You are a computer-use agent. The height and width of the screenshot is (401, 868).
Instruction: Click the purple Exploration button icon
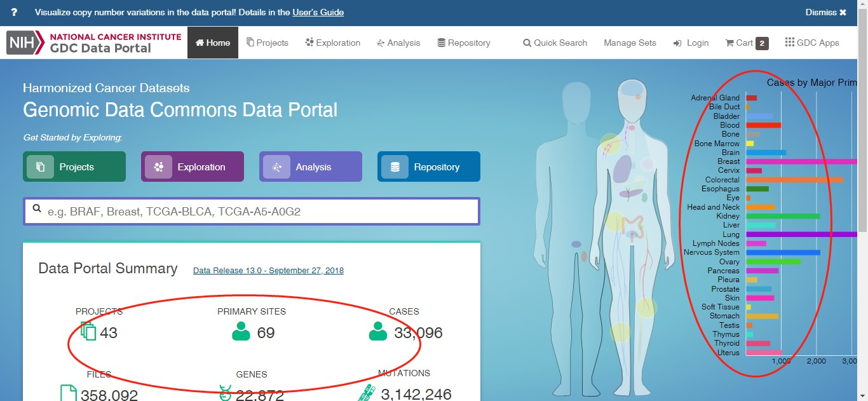(159, 167)
